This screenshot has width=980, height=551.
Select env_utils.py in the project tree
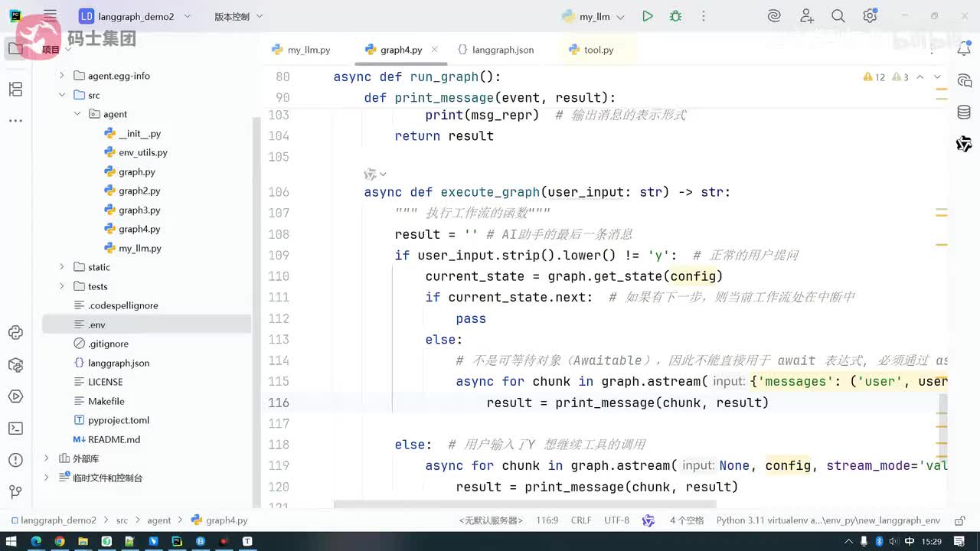tap(142, 152)
